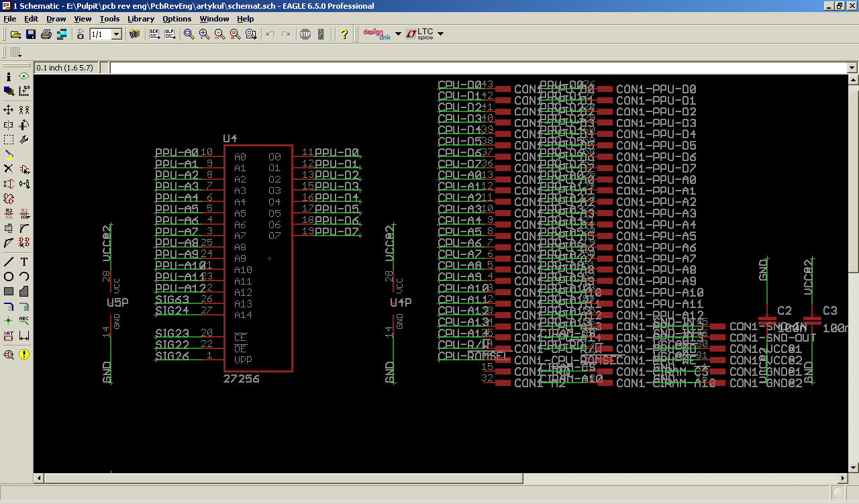This screenshot has width=859, height=504.
Task: Select the Mirror tool
Action: 9,125
